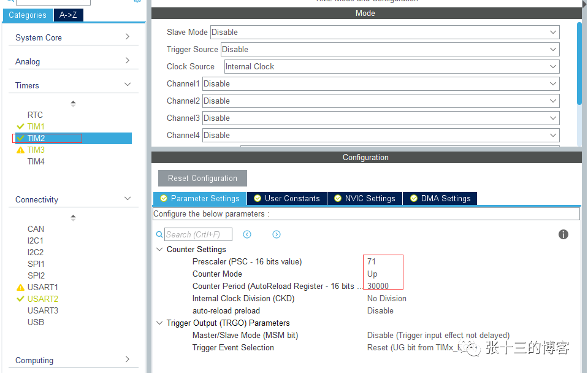This screenshot has width=588, height=373.
Task: Click TIM3 warning triangle icon
Action: coord(20,150)
